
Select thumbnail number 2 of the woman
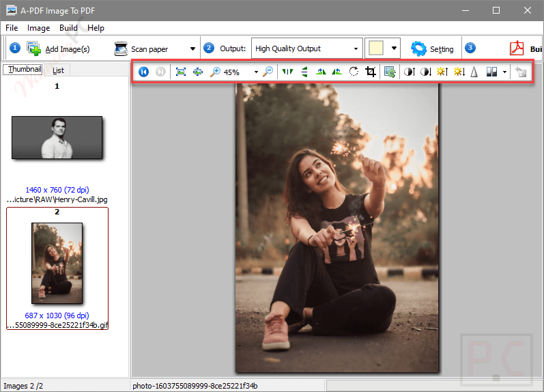pyautogui.click(x=57, y=263)
